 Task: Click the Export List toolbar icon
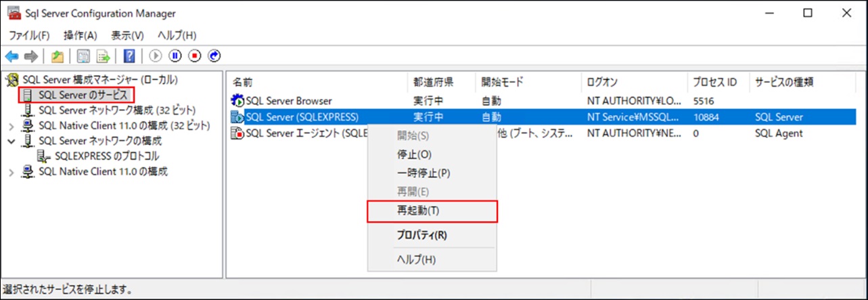click(104, 56)
